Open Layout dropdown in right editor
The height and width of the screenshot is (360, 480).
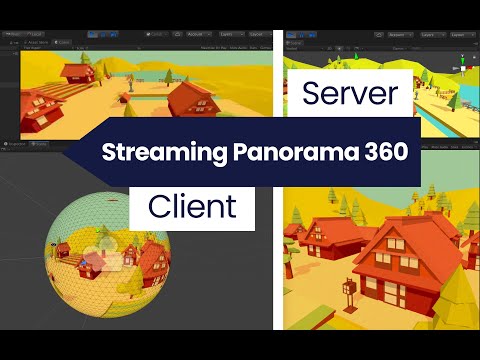(462, 35)
